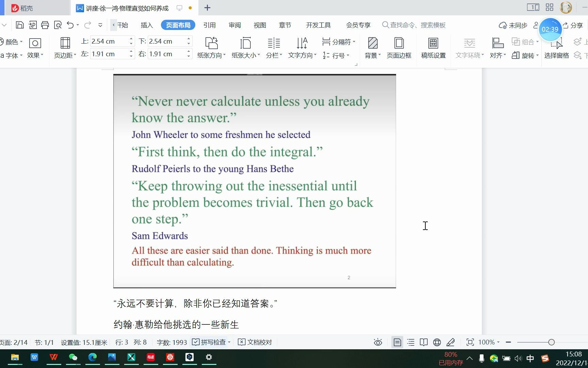
Task: Open WeChat from the taskbar
Action: 73,357
